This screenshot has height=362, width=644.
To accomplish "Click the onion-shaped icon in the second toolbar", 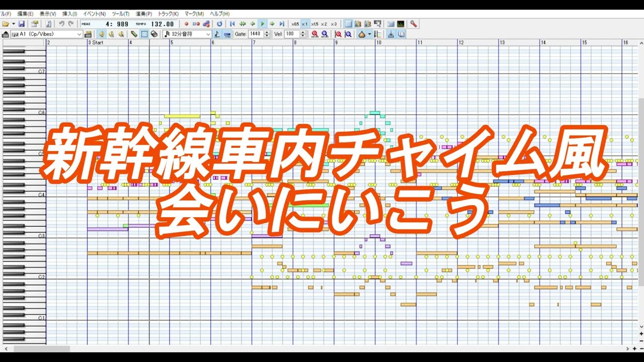I will (362, 34).
